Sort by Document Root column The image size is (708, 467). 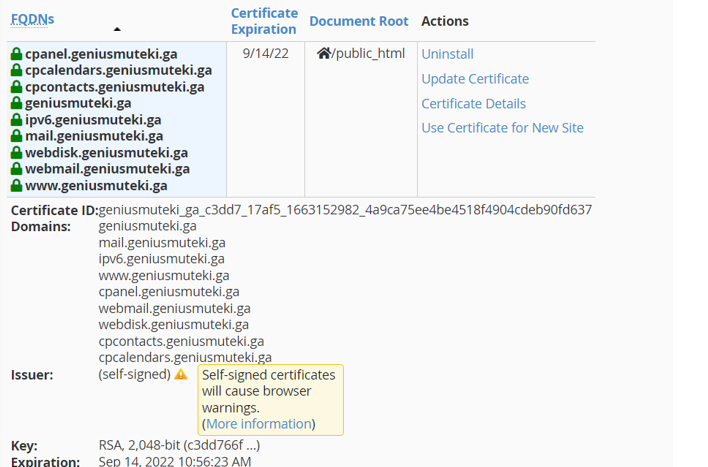(359, 21)
